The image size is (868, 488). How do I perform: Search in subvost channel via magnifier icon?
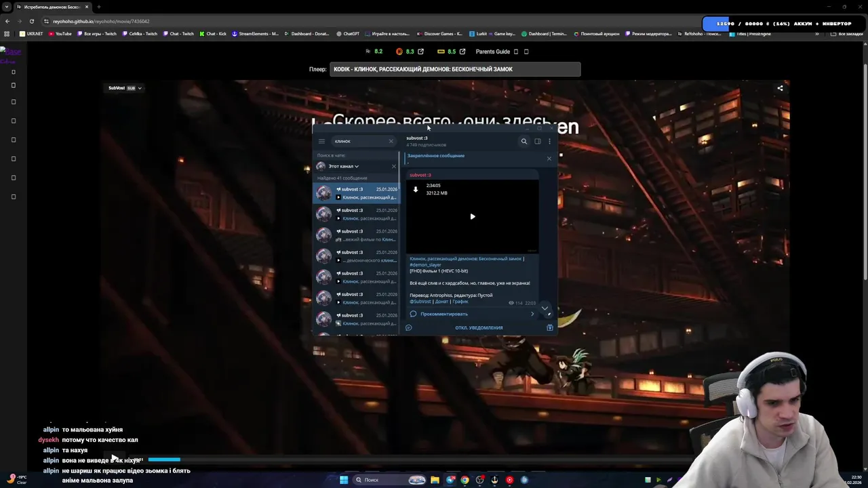click(x=524, y=141)
